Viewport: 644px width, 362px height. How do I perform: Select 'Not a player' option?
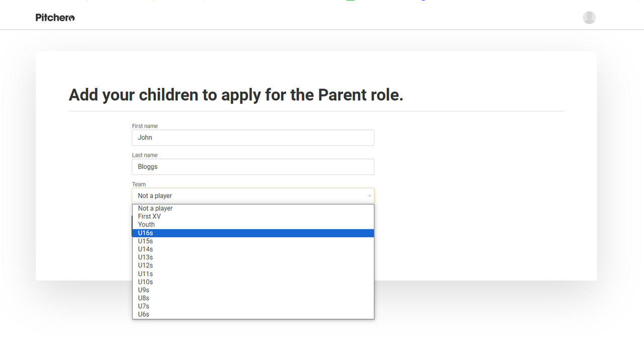pyautogui.click(x=155, y=208)
